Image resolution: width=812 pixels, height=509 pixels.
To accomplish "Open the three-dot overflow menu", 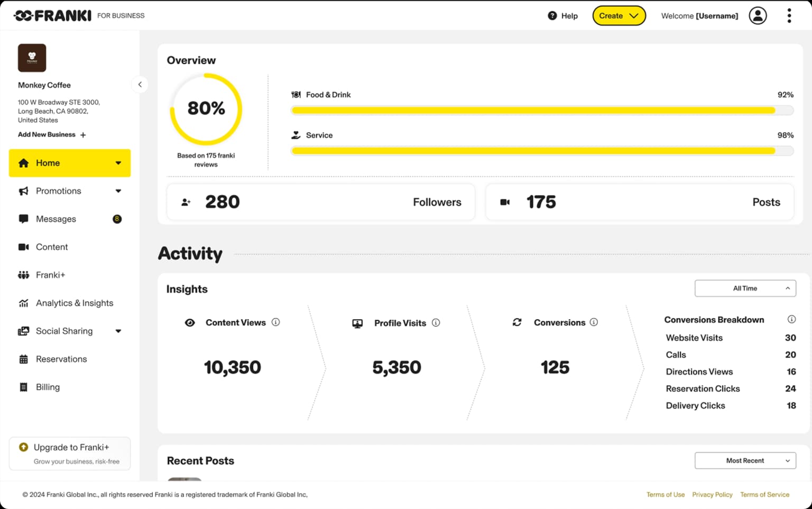I will tap(789, 16).
